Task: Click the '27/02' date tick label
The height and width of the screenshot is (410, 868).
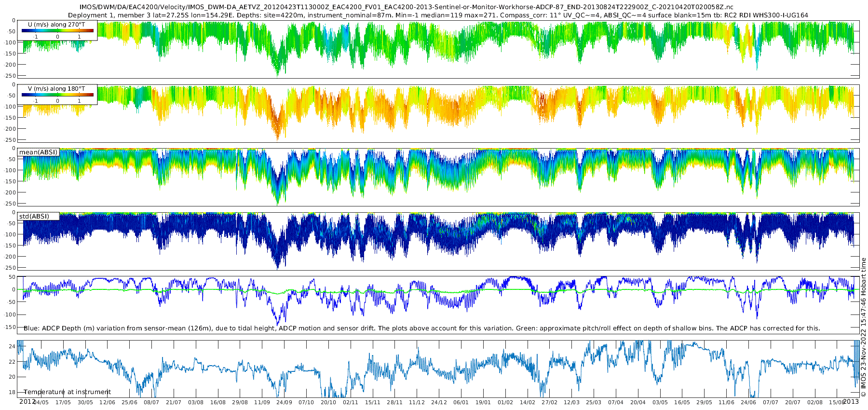Action: [550, 402]
